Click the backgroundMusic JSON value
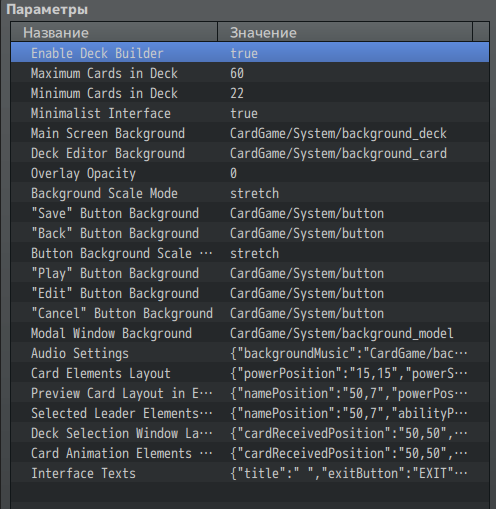496x509 pixels. tap(349, 353)
